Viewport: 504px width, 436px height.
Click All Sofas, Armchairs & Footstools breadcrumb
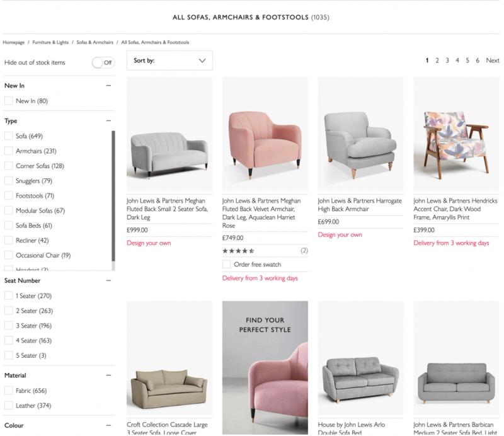(x=155, y=42)
